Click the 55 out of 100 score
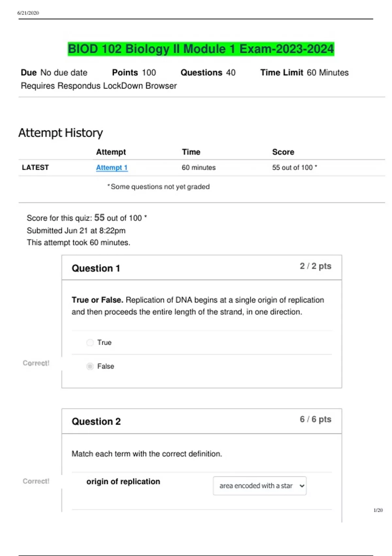 [294, 167]
